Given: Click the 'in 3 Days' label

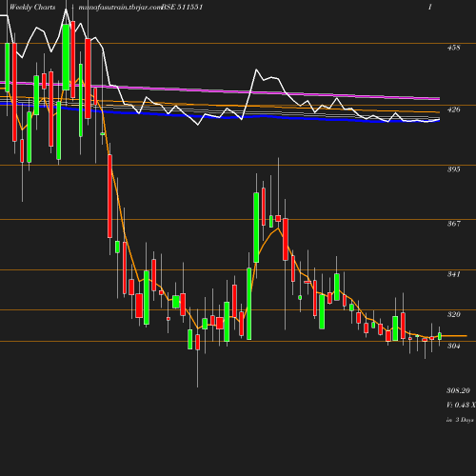Looking at the screenshot, I should click(460, 420).
